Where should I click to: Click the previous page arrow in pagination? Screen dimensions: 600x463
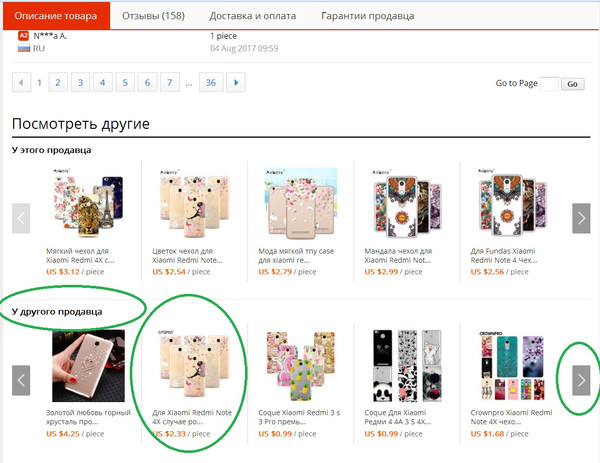pyautogui.click(x=21, y=82)
